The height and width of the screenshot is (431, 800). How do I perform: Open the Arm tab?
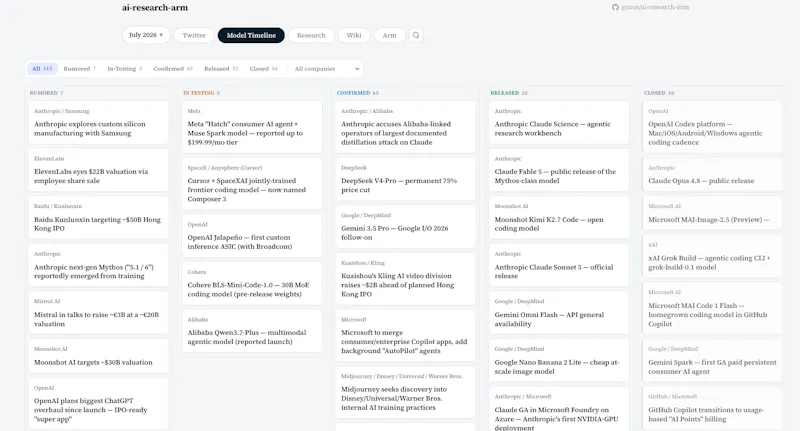(x=389, y=35)
